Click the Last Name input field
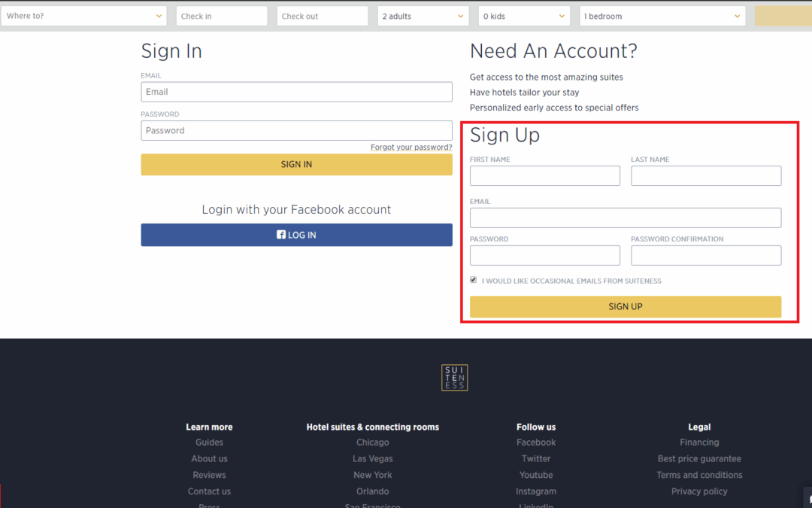This screenshot has height=508, width=812. pyautogui.click(x=706, y=176)
